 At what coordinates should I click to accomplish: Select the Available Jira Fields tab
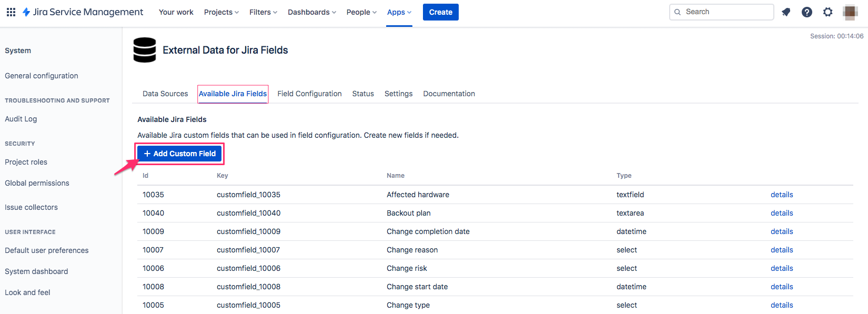tap(233, 94)
